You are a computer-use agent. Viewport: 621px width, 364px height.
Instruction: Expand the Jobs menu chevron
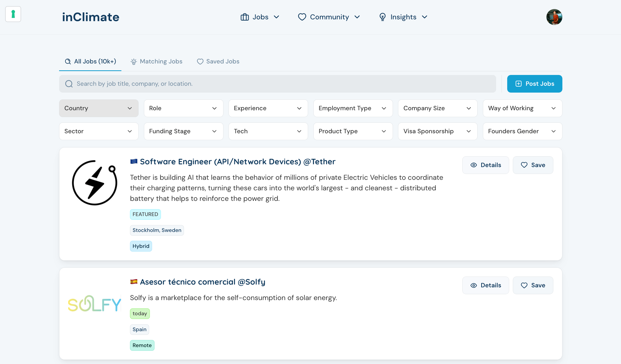[x=276, y=17]
